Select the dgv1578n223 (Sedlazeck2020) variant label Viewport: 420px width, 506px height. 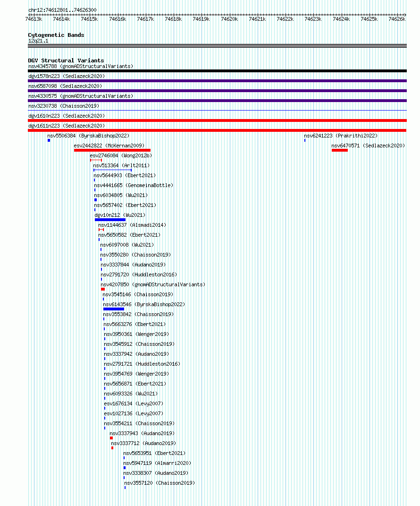click(67, 77)
